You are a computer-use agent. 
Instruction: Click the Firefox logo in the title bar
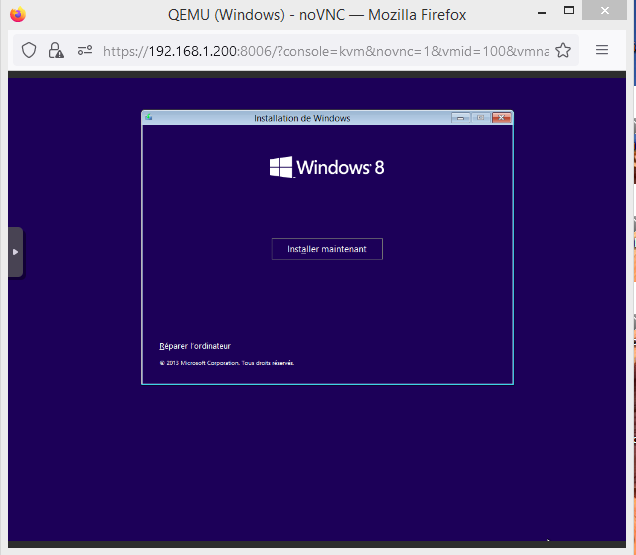(x=17, y=15)
